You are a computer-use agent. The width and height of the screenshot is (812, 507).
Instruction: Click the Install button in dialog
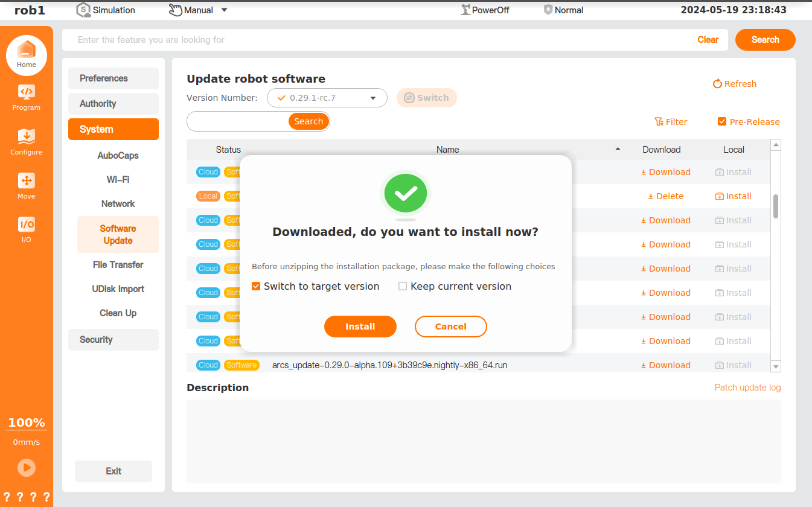360,327
